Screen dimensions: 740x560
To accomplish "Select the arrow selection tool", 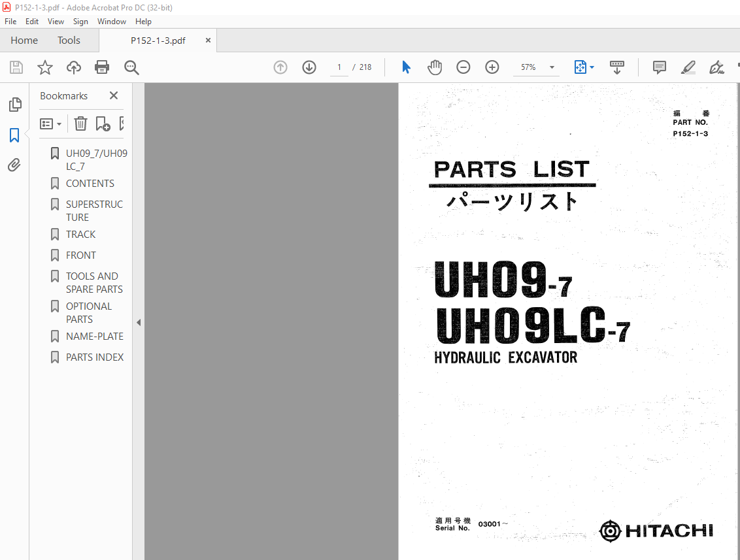I will [x=406, y=67].
